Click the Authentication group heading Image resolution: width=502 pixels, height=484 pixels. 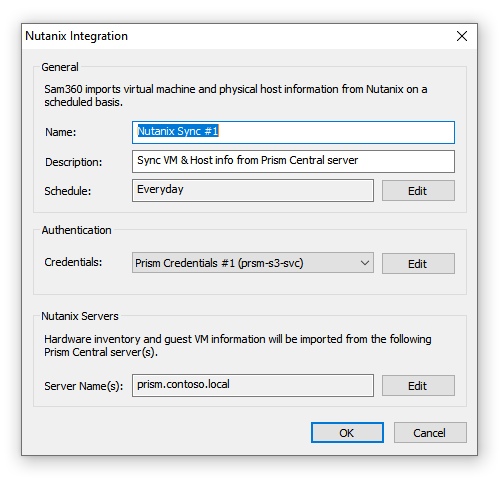click(x=77, y=230)
